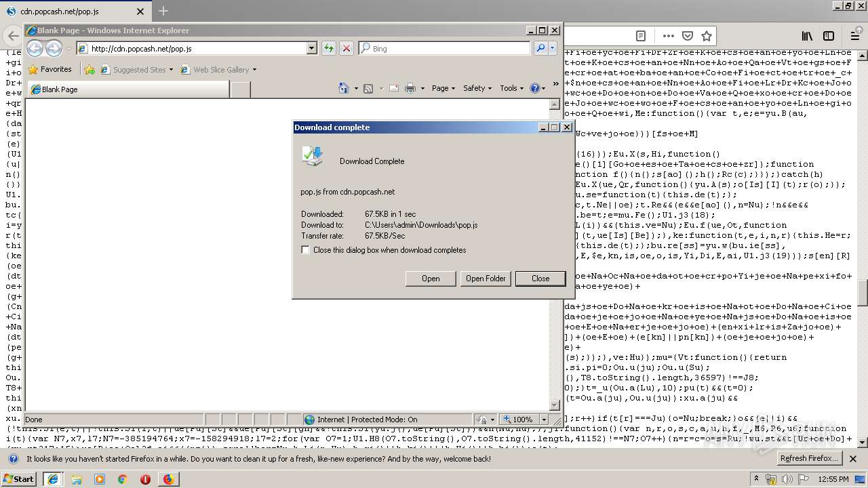
Task: Click the IE Back navigation arrow
Action: click(35, 48)
